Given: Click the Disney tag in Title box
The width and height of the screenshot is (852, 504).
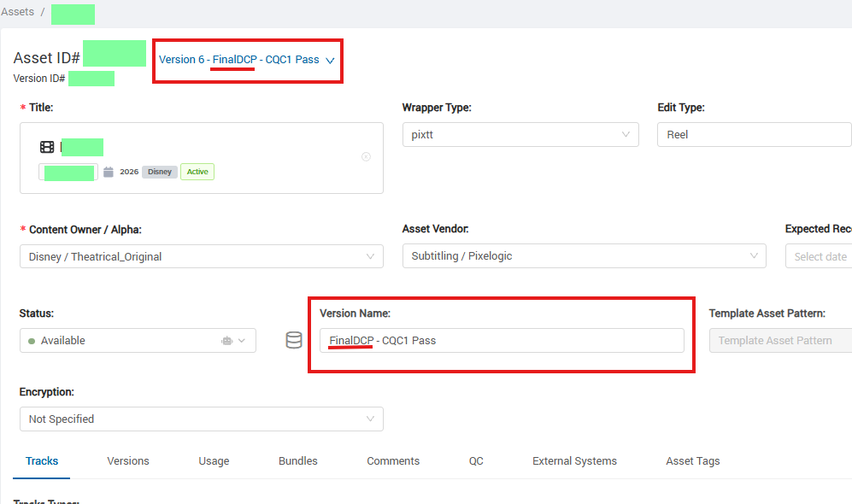Looking at the screenshot, I should pos(160,172).
